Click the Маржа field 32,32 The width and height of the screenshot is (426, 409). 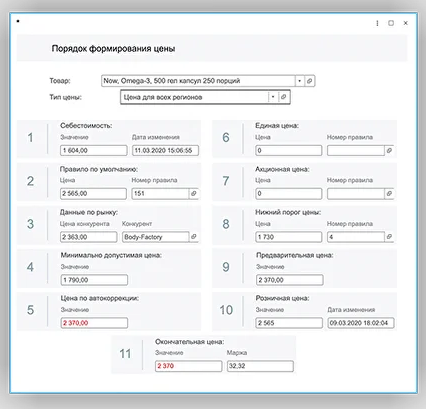pyautogui.click(x=260, y=366)
